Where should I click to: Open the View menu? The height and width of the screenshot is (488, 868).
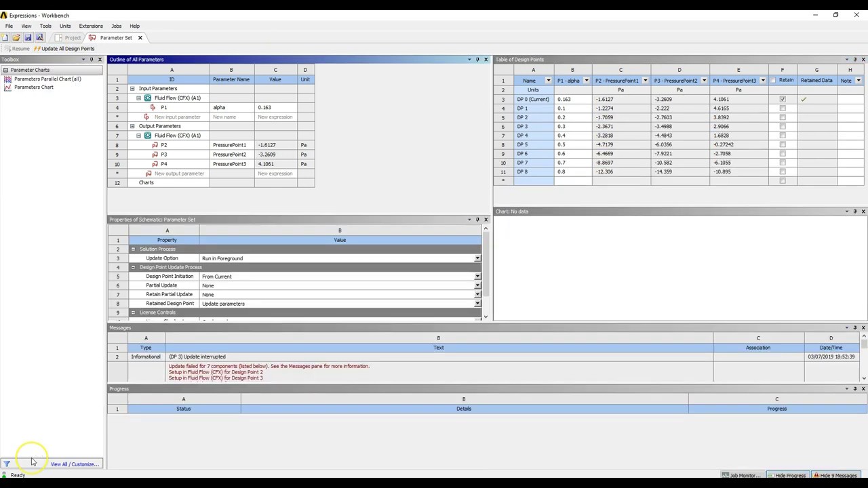point(26,26)
